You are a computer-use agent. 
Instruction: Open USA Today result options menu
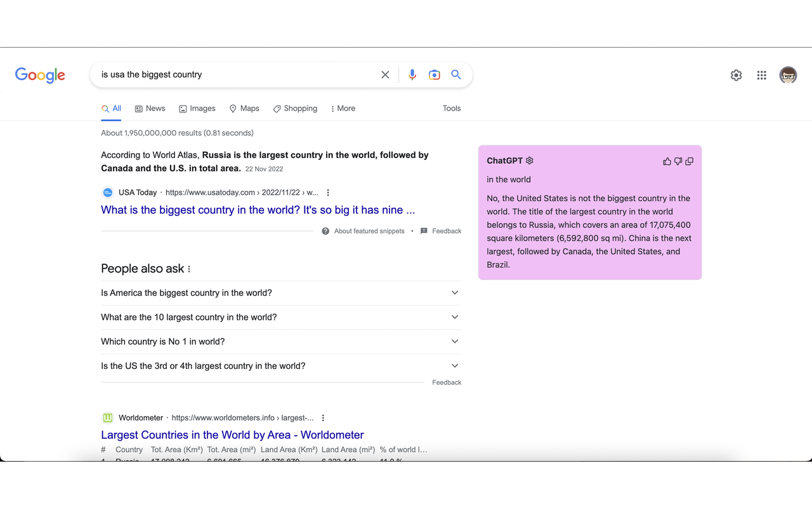click(328, 192)
